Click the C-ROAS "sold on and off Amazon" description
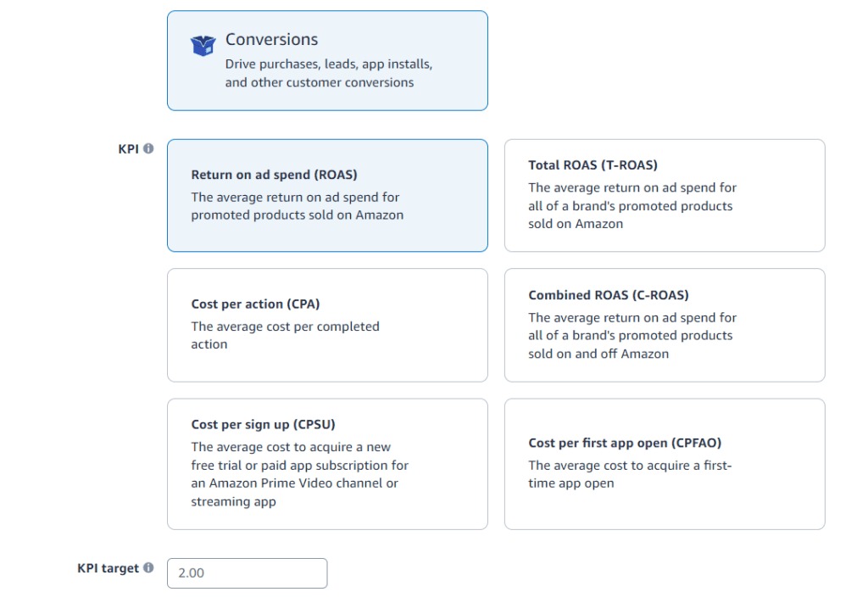The height and width of the screenshot is (603, 868). coord(632,336)
